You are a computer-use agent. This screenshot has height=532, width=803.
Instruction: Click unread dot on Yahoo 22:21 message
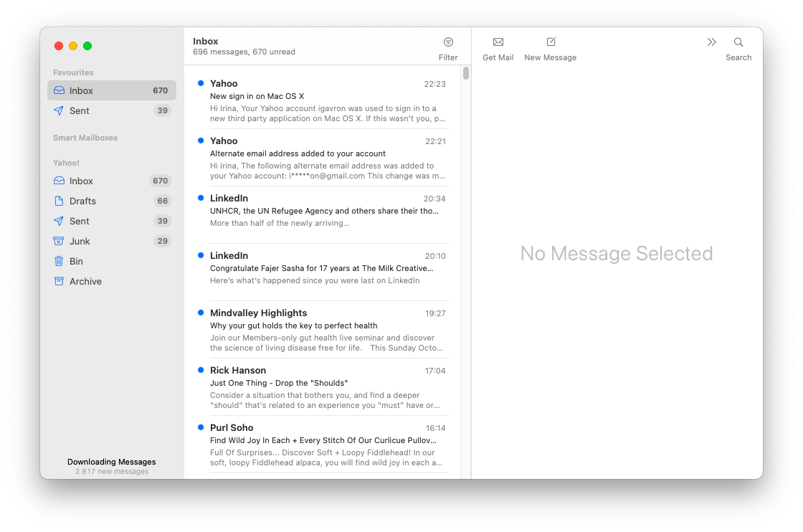201,141
